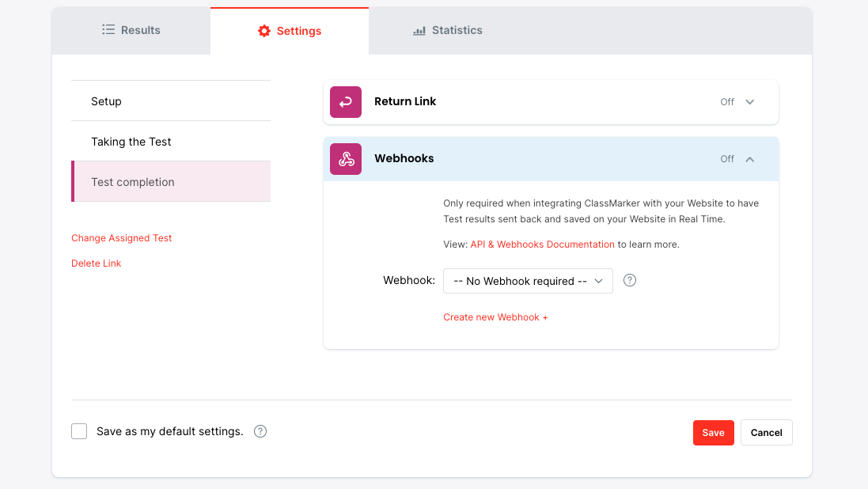Open API & Webhooks Documentation link
The image size is (868, 489).
[x=542, y=244]
